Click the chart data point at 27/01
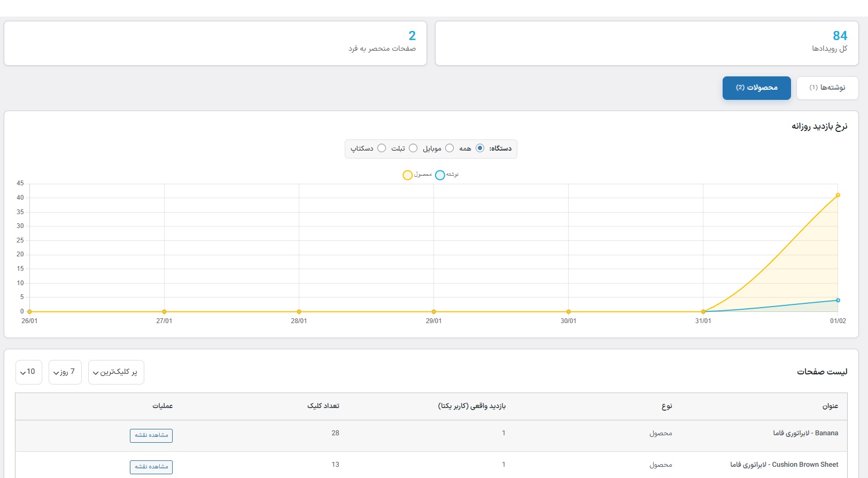868x478 pixels. (164, 311)
